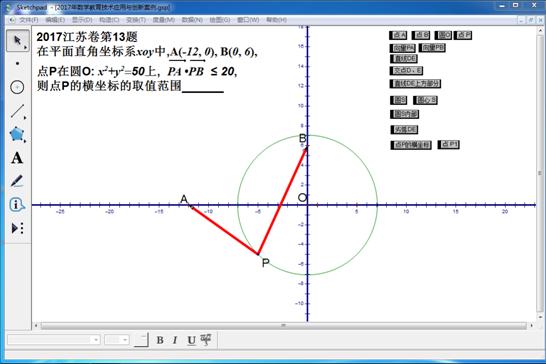Click the 向量PB action button
Image resolution: width=546 pixels, height=364 pixels.
click(x=432, y=47)
